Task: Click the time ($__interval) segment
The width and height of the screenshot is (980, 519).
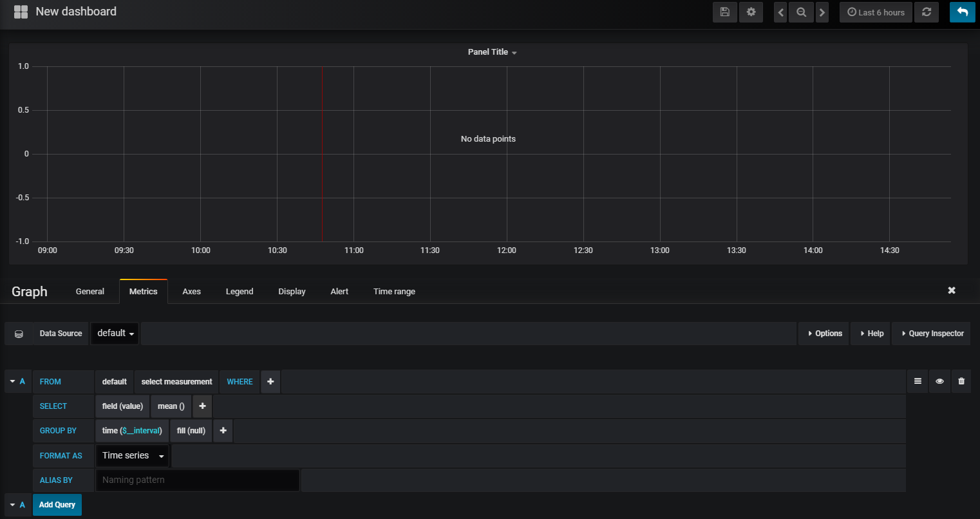Action: click(x=132, y=431)
